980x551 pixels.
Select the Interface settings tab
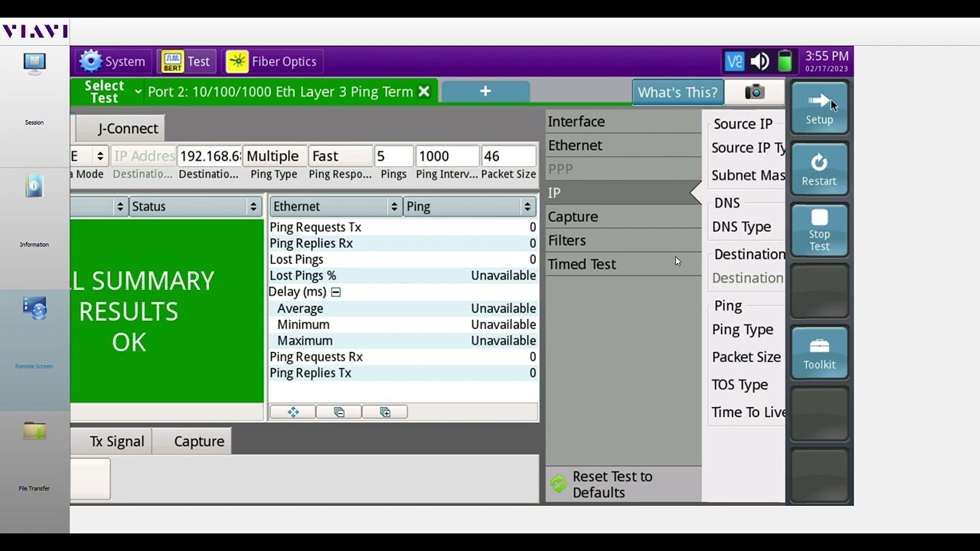pos(623,122)
